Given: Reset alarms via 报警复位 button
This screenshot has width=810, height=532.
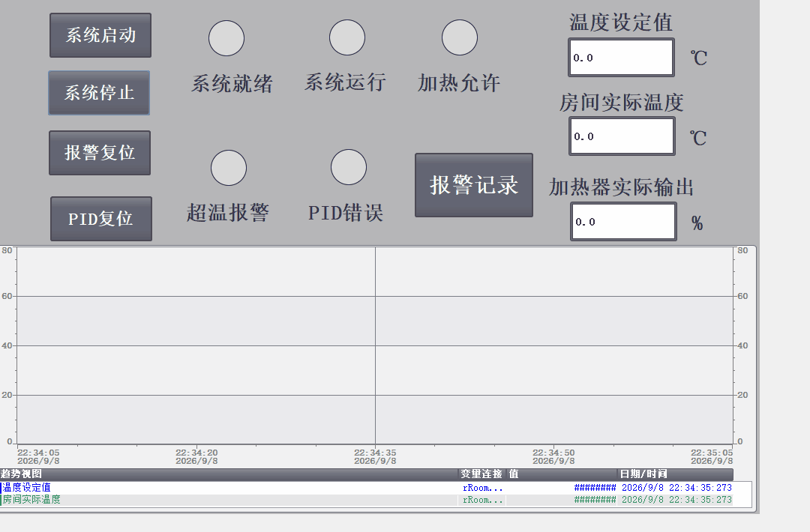Looking at the screenshot, I should coord(100,153).
